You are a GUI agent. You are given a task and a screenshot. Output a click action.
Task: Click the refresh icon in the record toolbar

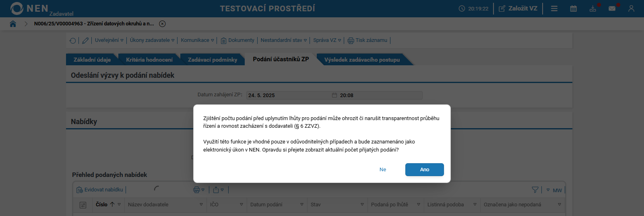[72, 40]
